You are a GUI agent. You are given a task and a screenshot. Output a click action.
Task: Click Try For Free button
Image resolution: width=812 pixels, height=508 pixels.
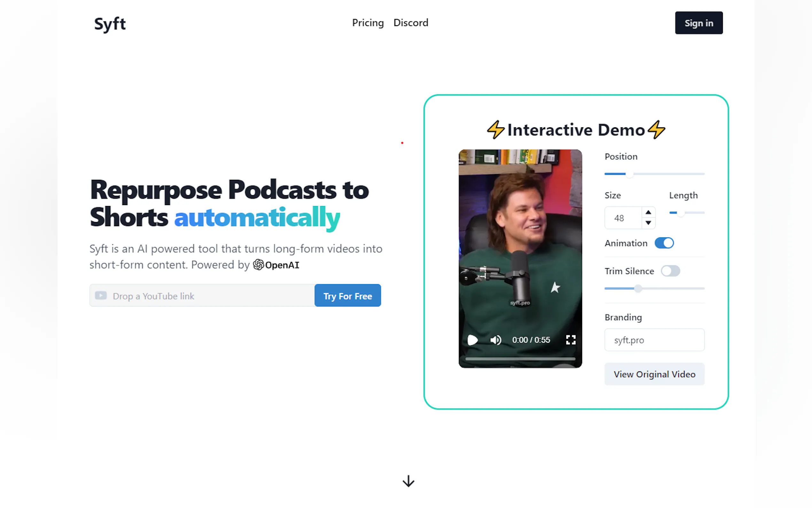[347, 296]
